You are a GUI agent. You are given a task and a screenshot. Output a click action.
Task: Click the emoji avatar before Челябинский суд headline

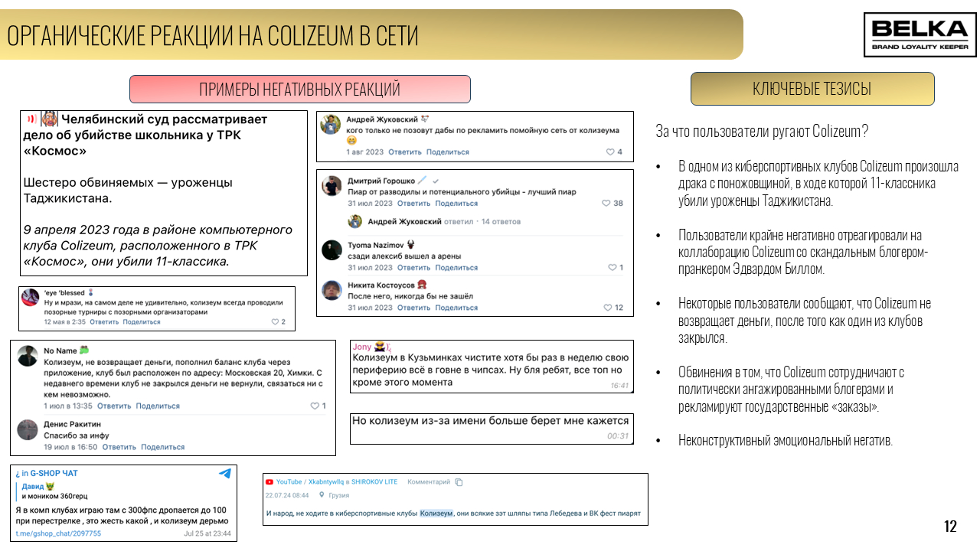49,119
